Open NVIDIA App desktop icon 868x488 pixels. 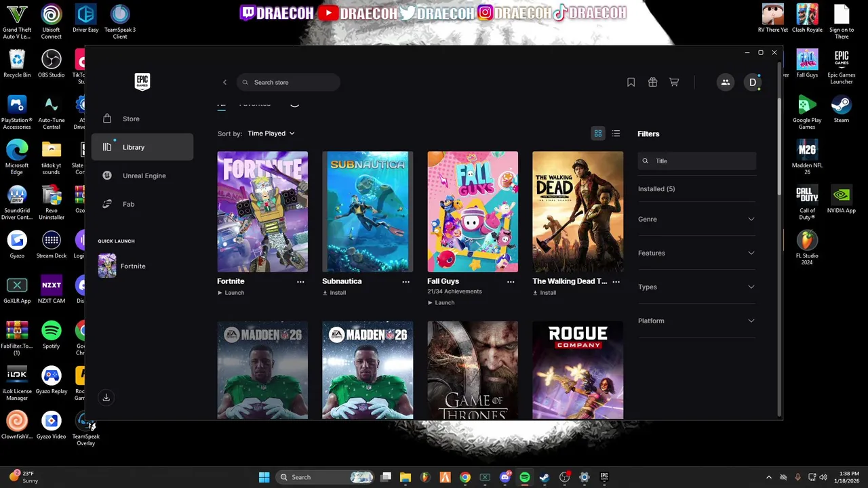click(841, 201)
